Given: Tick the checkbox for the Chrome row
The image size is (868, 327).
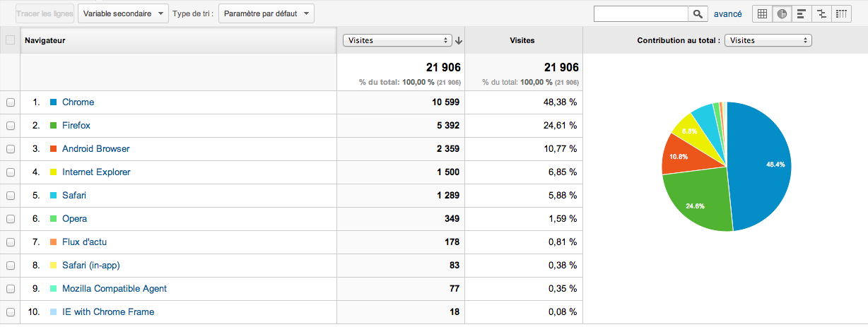Looking at the screenshot, I should point(11,102).
